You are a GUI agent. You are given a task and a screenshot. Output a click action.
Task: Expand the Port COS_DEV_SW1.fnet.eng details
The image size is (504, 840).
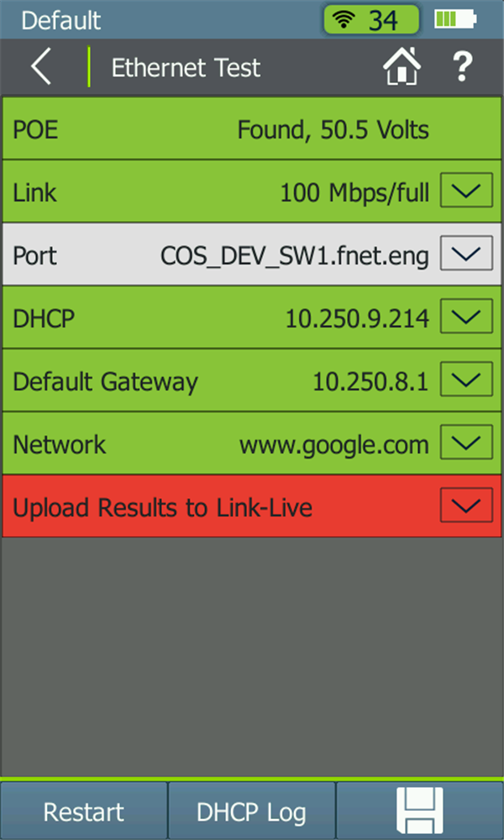466,253
